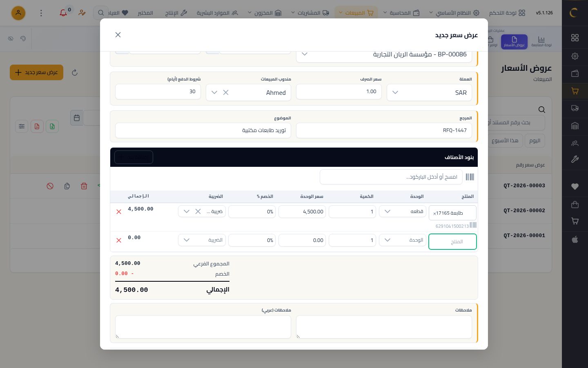Click the wallet icon in the sidebar
This screenshot has height=368, width=588.
coord(575,74)
